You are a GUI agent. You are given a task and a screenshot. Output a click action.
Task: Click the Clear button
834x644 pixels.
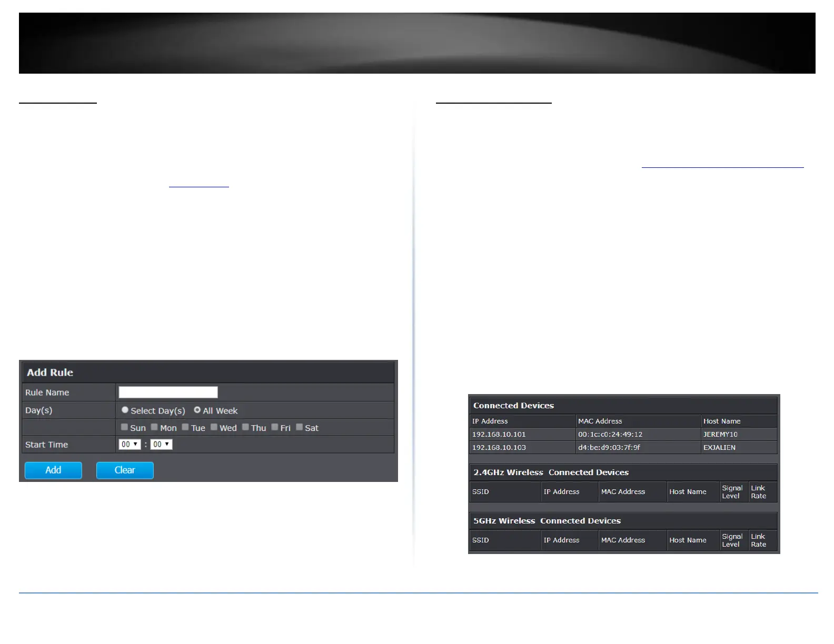point(125,470)
